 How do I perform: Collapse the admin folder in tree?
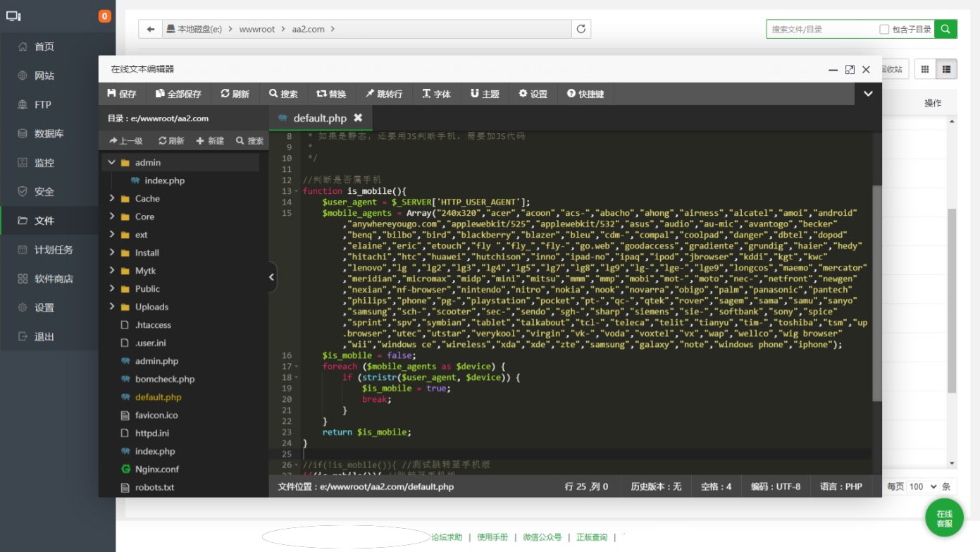tap(111, 162)
